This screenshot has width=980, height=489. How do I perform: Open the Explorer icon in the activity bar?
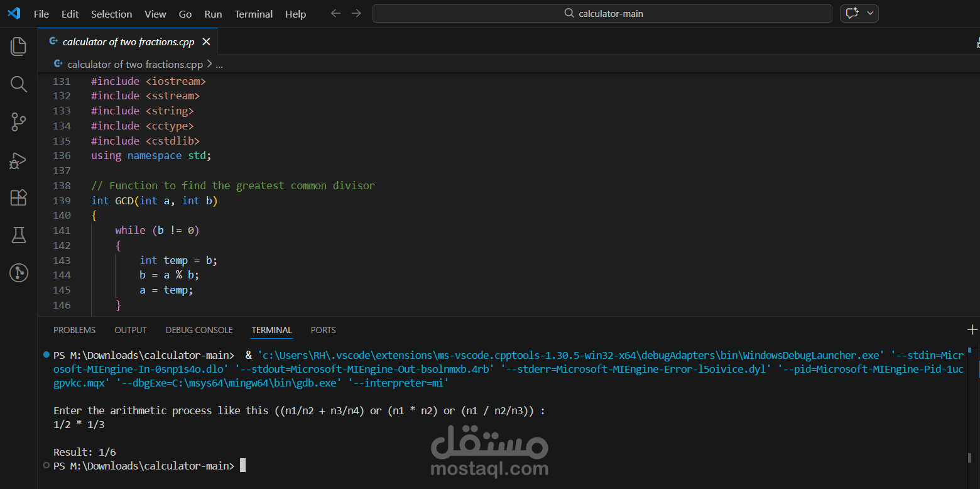18,46
